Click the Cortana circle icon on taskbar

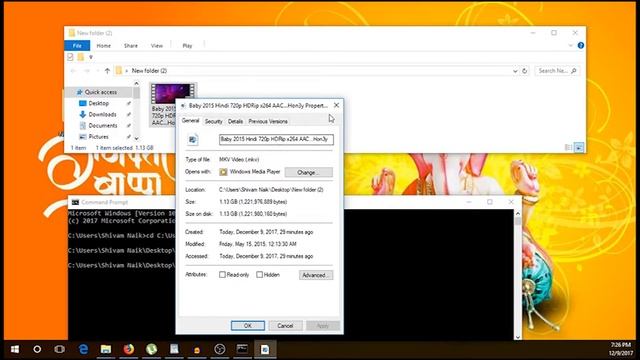click(x=37, y=349)
